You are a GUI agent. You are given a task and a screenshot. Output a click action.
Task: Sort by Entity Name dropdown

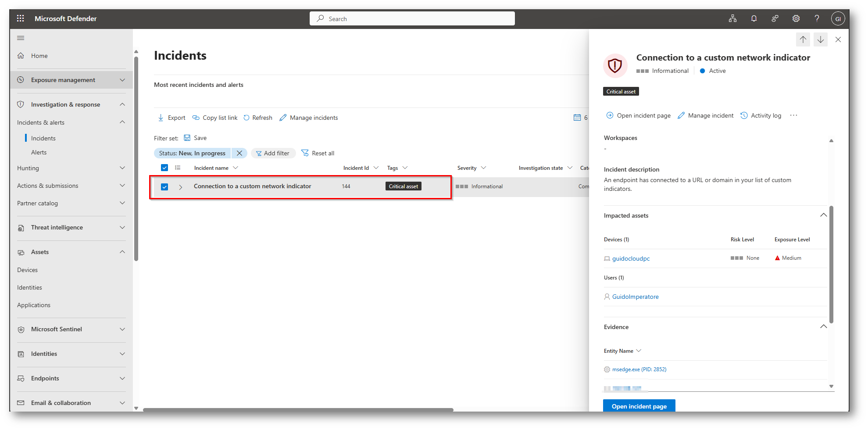pyautogui.click(x=622, y=351)
